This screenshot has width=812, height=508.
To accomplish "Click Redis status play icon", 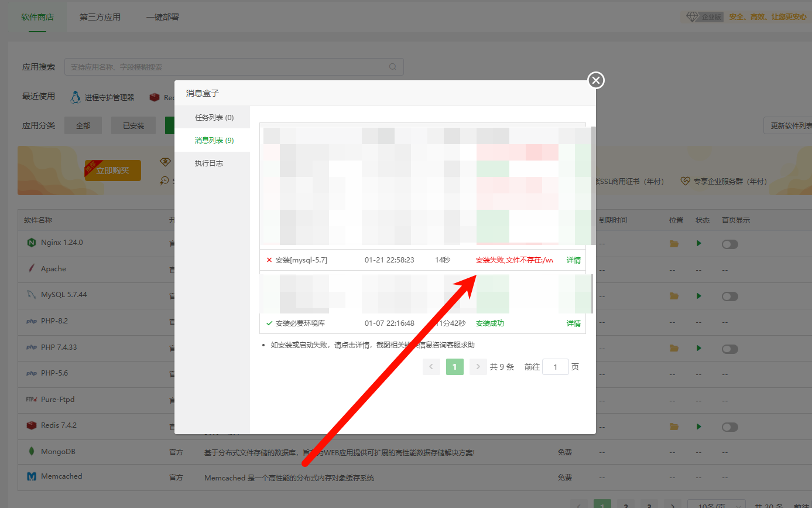I will [699, 427].
